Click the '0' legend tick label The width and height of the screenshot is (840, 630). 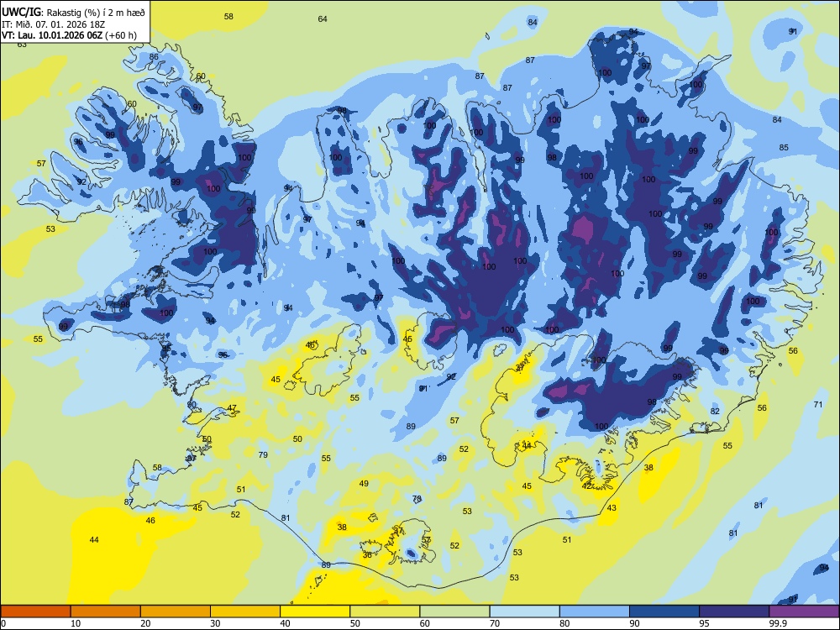click(3, 623)
